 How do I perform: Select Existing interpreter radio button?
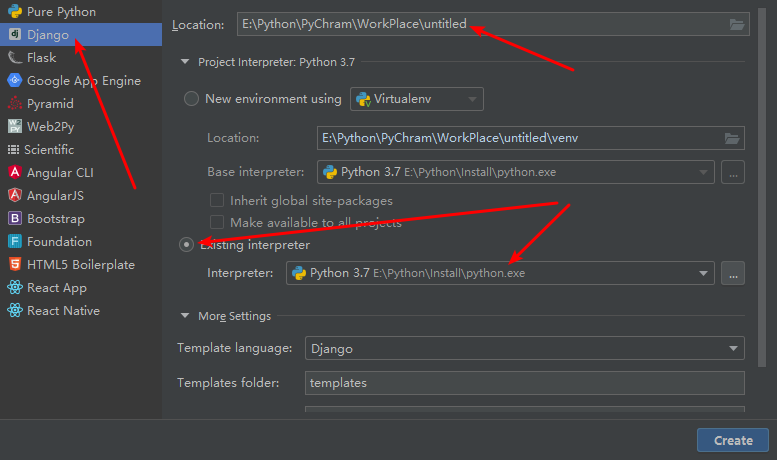pyautogui.click(x=186, y=244)
